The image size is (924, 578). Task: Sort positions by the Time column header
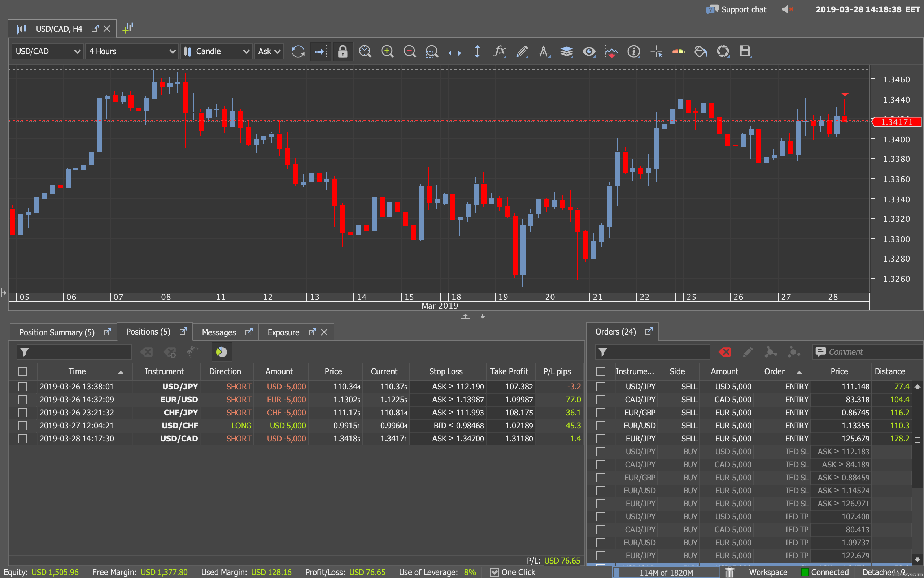pos(84,372)
